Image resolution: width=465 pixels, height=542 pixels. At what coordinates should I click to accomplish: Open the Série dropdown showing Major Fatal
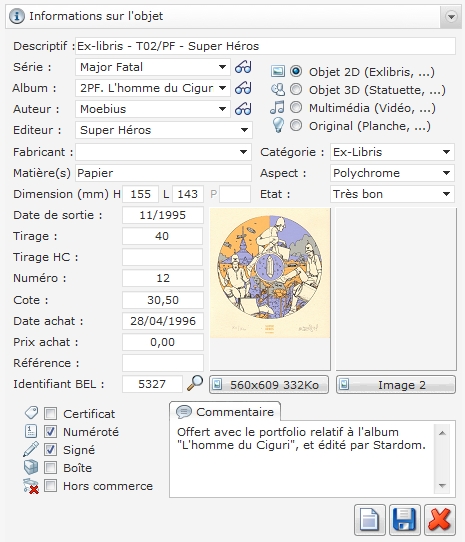coord(152,67)
